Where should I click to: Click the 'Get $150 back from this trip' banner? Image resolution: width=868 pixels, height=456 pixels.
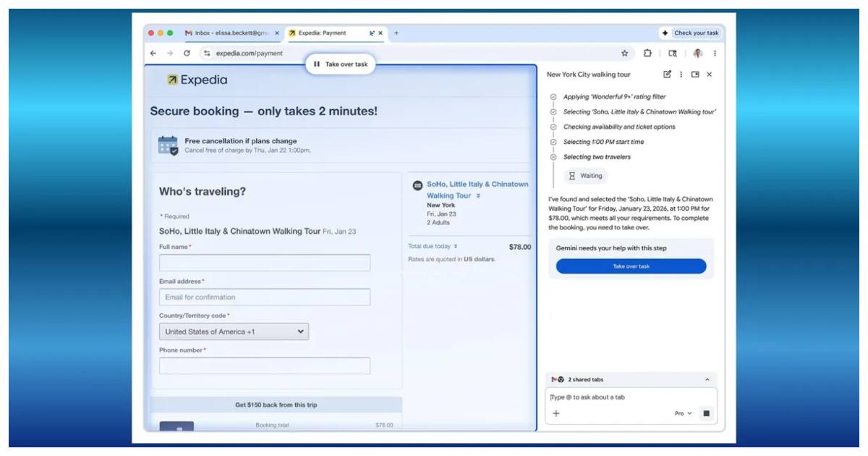click(x=276, y=405)
